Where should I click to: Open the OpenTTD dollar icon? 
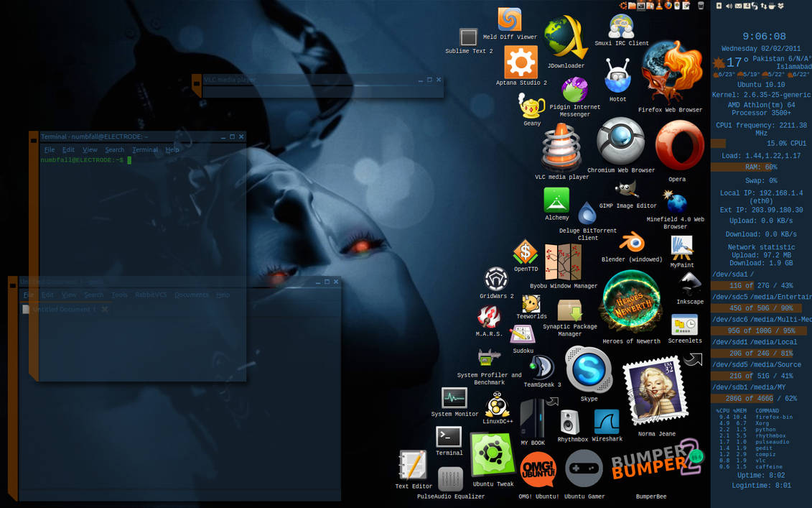click(x=525, y=252)
